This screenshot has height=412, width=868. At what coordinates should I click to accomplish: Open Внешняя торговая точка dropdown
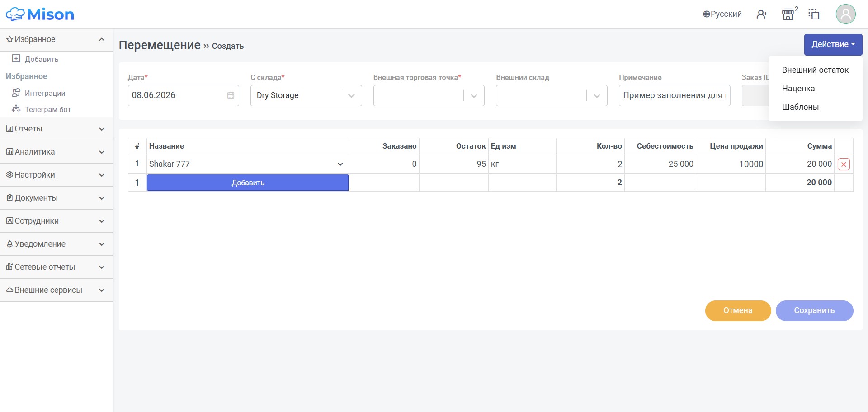tap(429, 95)
